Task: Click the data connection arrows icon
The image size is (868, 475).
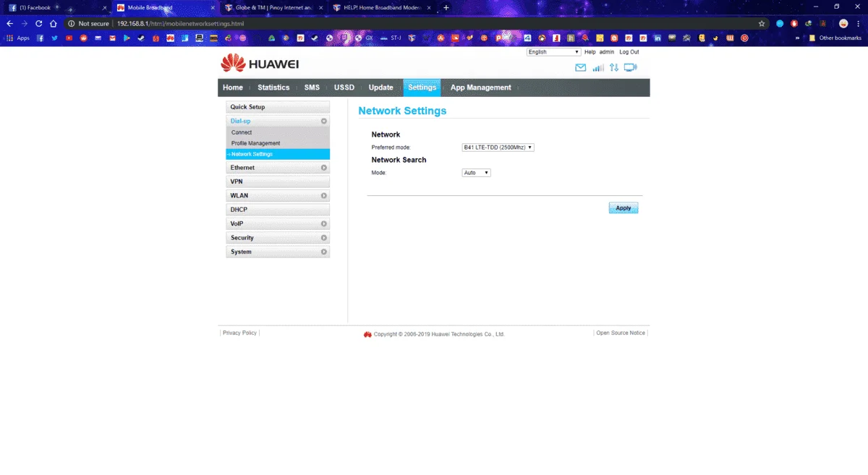Action: [614, 67]
